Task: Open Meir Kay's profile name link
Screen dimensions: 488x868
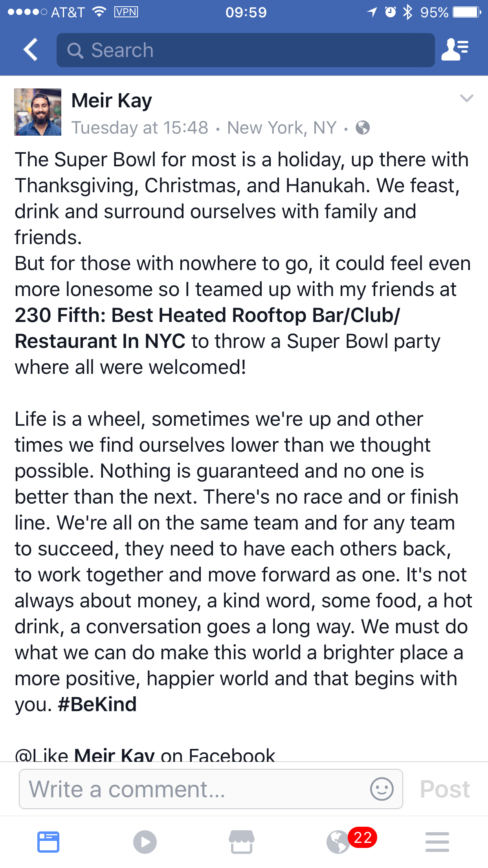Action: coord(112,101)
